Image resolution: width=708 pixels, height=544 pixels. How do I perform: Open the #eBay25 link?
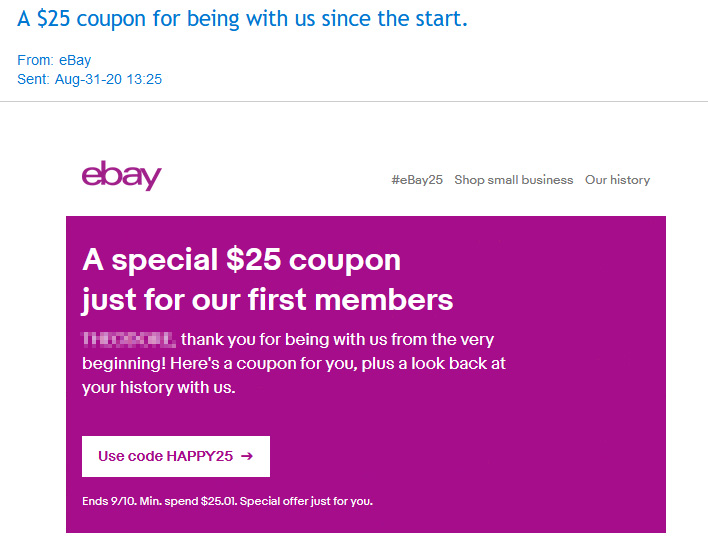pyautogui.click(x=417, y=180)
